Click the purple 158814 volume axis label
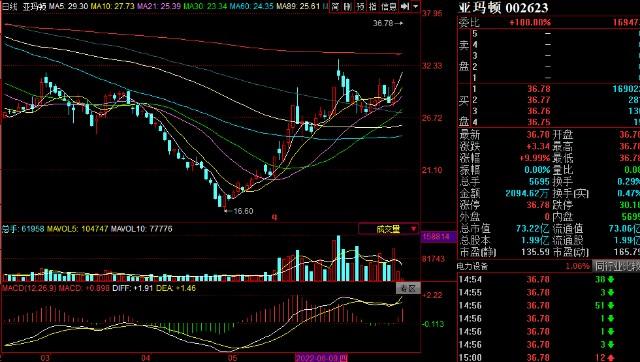640x362 pixels. coord(437,237)
